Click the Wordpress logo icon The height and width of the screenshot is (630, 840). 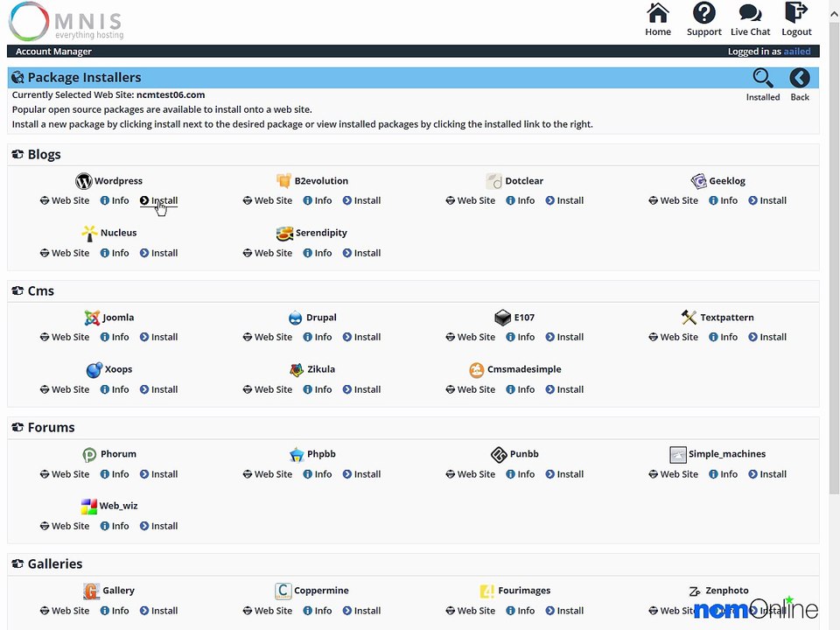coord(84,181)
